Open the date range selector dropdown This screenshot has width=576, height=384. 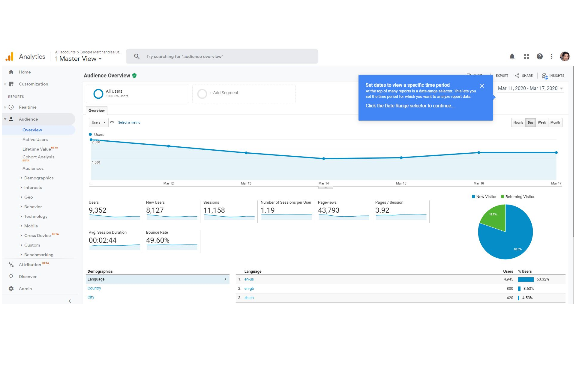click(530, 88)
